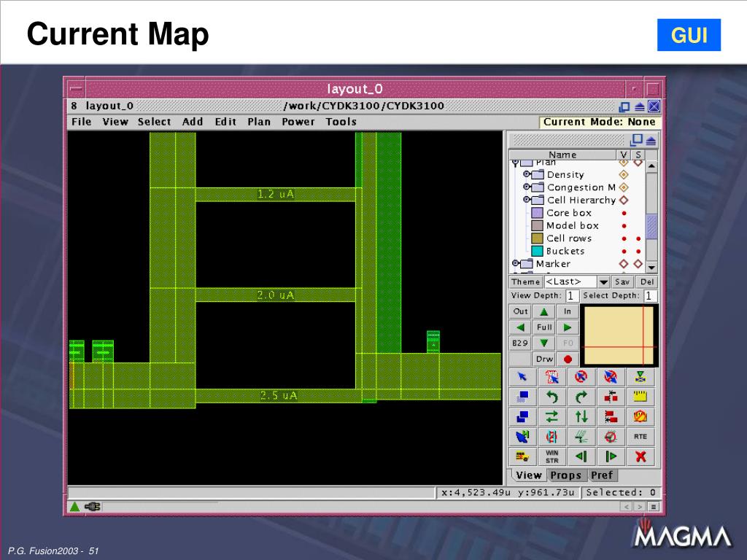Expand the Congestion M tree node

pos(527,187)
